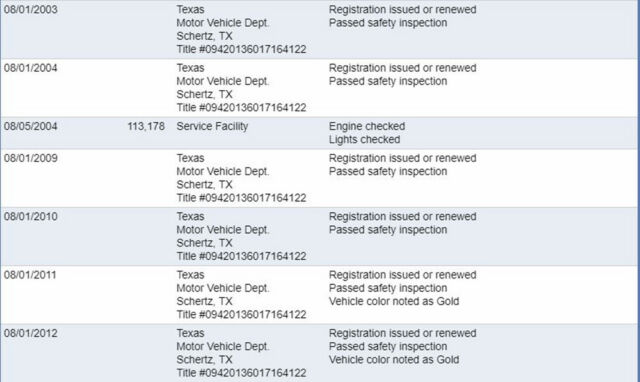
Task: Select the 113,178 mileage reading
Action: click(x=146, y=126)
